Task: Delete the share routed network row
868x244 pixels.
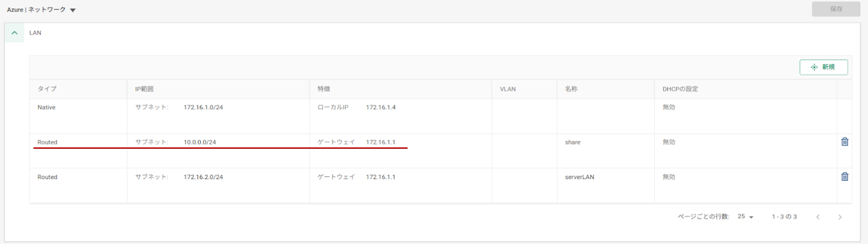Action: pyautogui.click(x=844, y=142)
